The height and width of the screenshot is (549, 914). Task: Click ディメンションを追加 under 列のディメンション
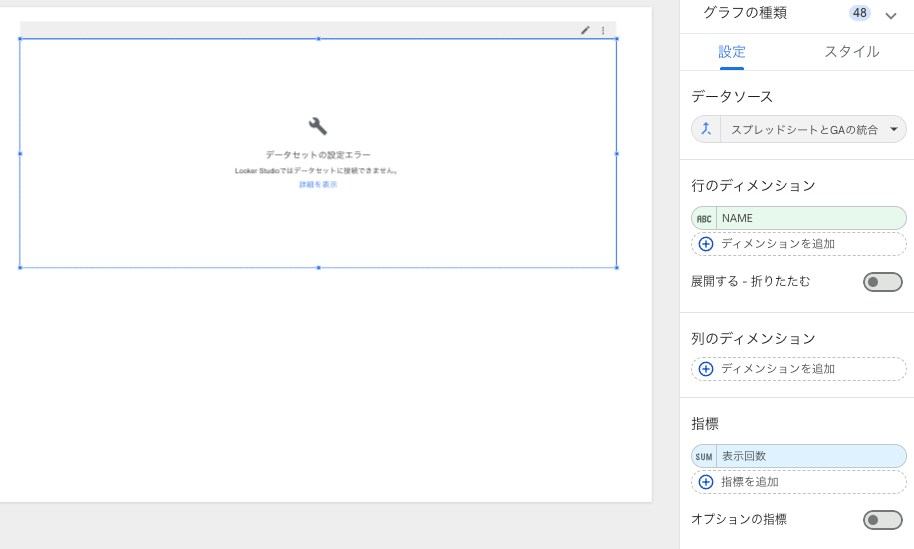coord(778,369)
